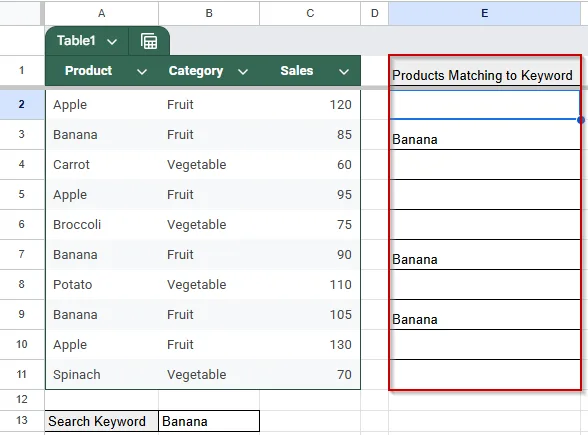The width and height of the screenshot is (588, 435).
Task: Select sales value 70
Action: click(x=310, y=375)
